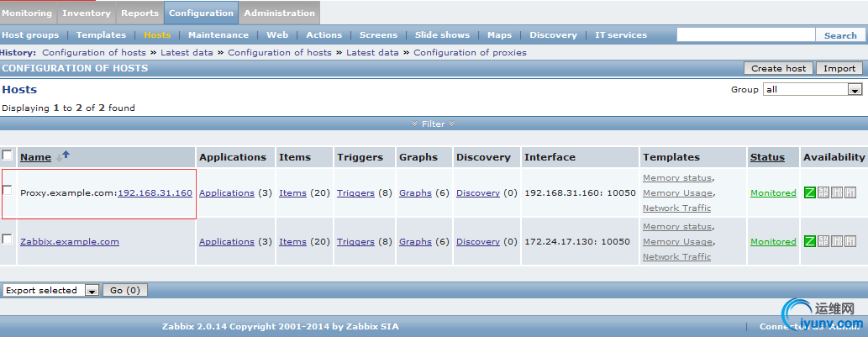
Task: Open the Inventory main tab
Action: 87,13
